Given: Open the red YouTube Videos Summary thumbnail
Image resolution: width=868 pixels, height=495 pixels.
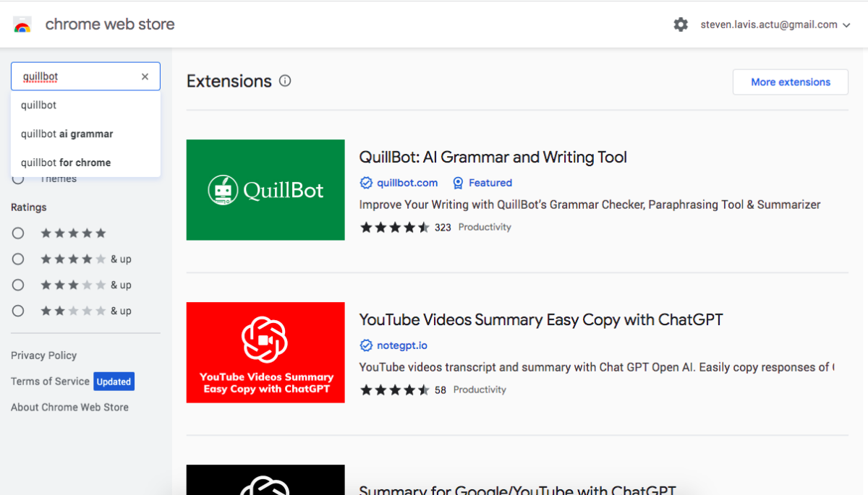Looking at the screenshot, I should pos(265,353).
